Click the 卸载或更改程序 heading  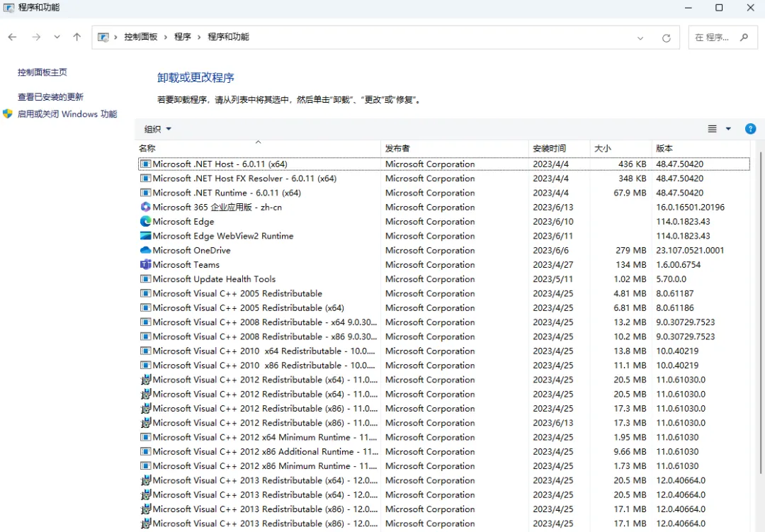click(195, 78)
